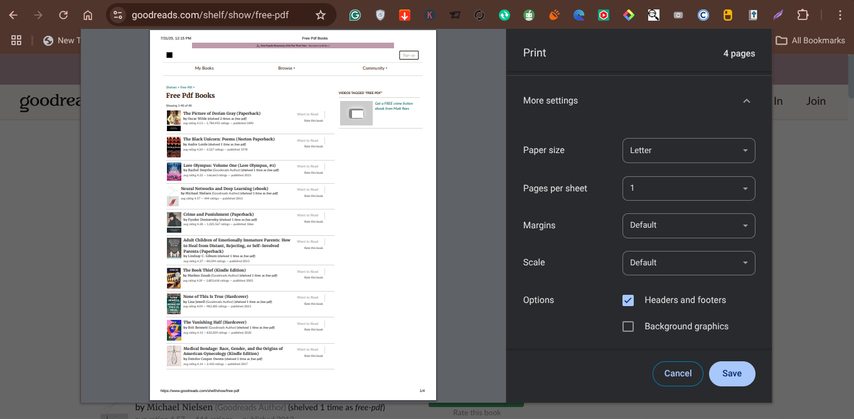854x419 pixels.
Task: Click the address bar URL goodreads.com/shelf/show/free-pdf
Action: point(210,15)
